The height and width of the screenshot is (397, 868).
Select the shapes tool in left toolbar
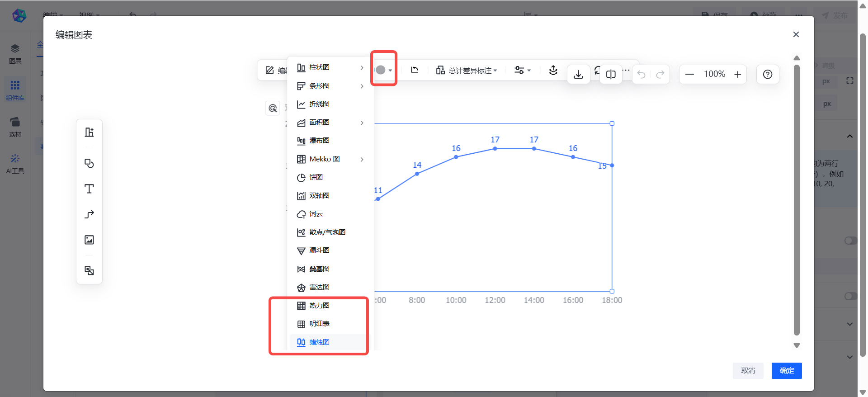pyautogui.click(x=89, y=163)
